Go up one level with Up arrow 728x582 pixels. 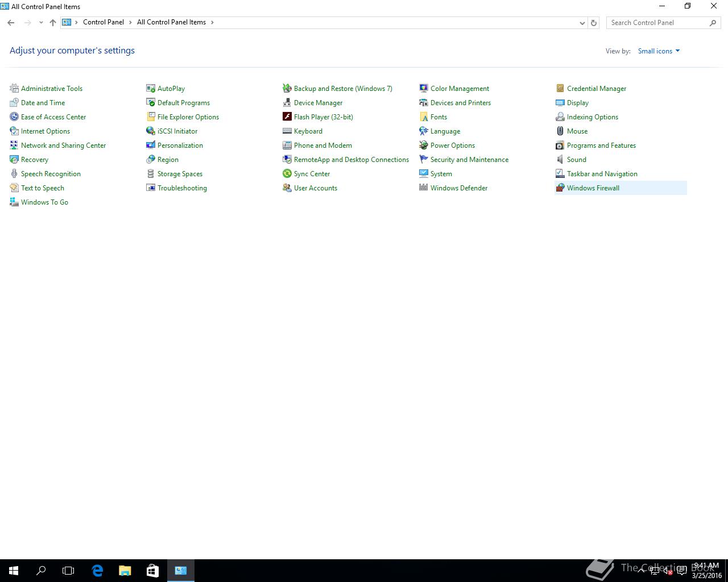point(53,23)
